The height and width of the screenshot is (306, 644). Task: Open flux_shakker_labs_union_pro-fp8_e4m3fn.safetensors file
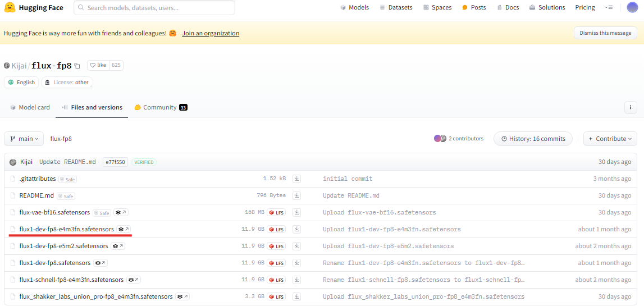(x=96, y=296)
